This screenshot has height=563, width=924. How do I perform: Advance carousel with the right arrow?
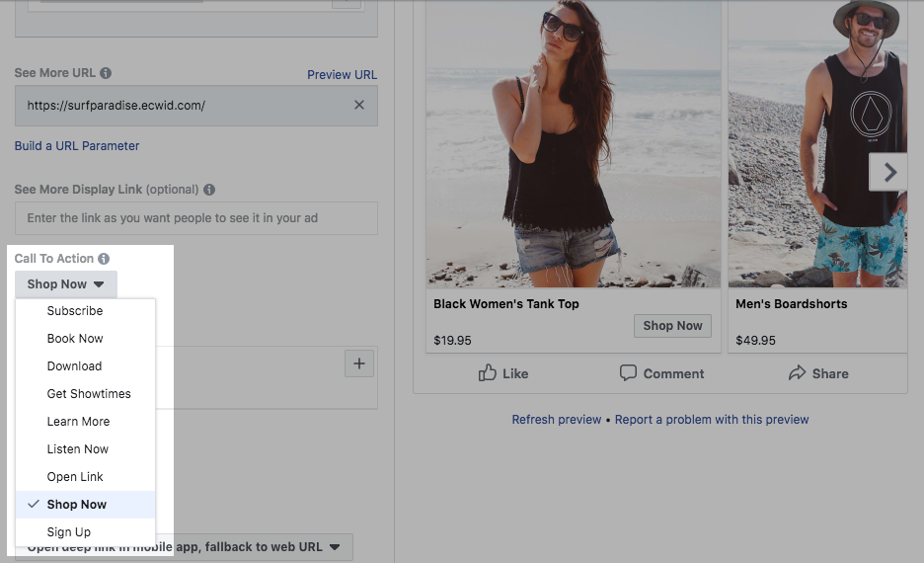click(x=889, y=173)
